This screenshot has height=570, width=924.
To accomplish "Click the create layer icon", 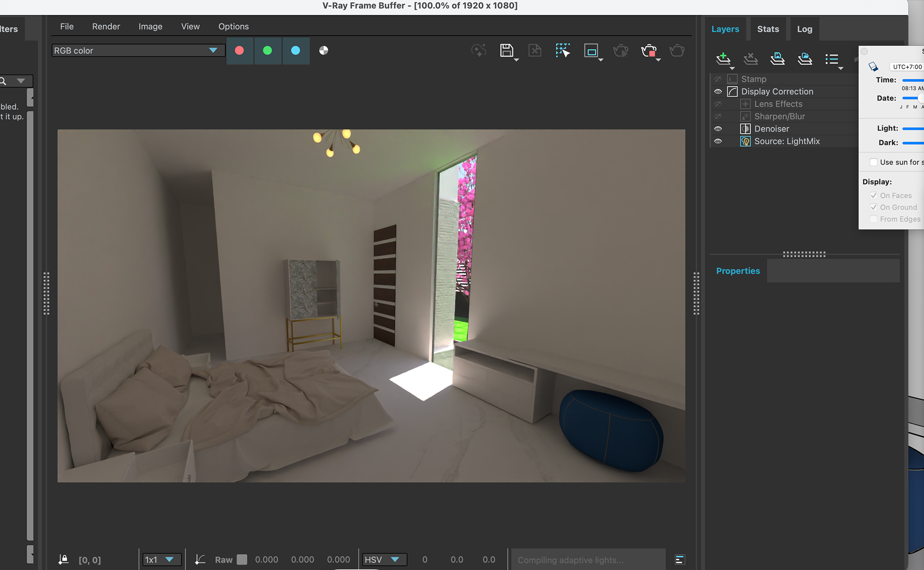I will tap(723, 59).
